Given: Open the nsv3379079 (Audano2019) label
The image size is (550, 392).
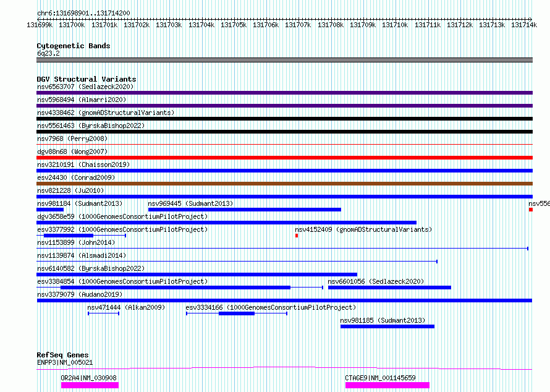Looking at the screenshot, I should point(80,294).
